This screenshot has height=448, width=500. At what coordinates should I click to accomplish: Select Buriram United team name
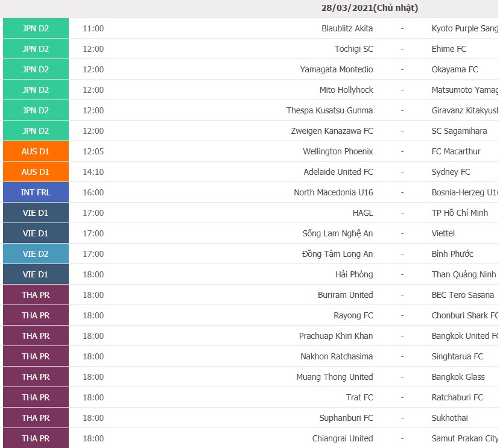coord(346,295)
